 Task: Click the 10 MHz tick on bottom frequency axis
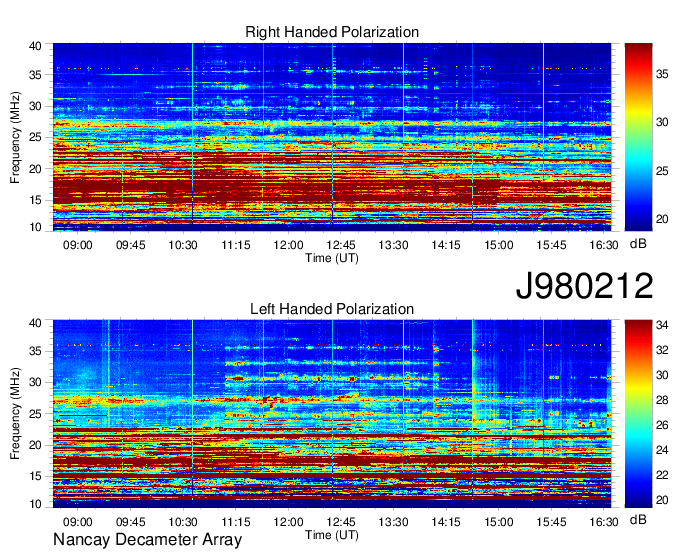point(35,504)
